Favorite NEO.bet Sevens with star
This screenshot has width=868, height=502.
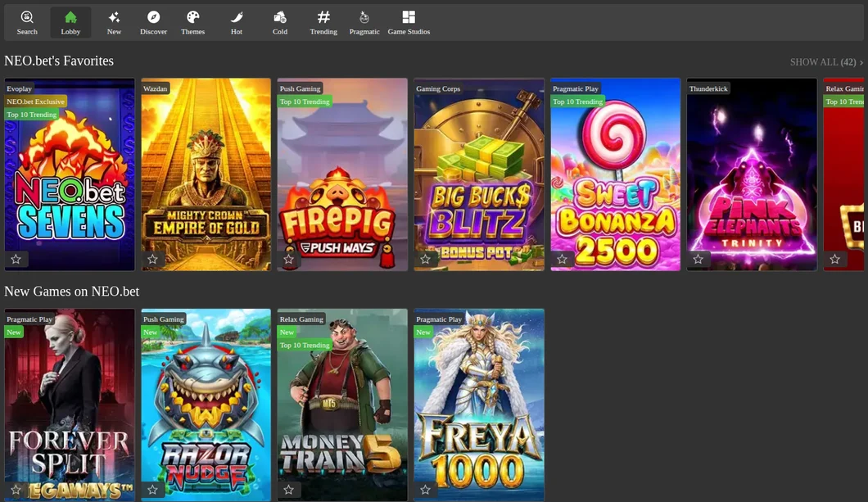(16, 259)
